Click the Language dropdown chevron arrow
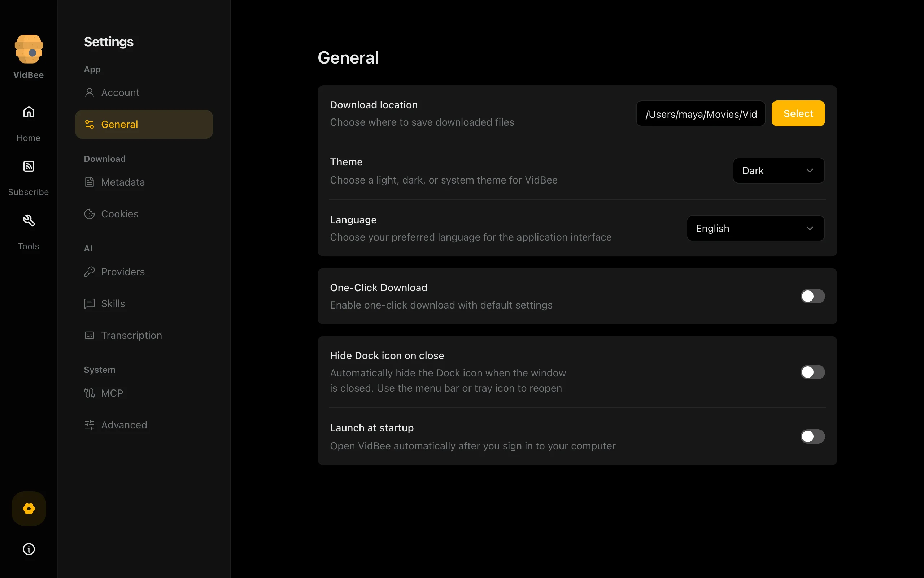 [810, 228]
